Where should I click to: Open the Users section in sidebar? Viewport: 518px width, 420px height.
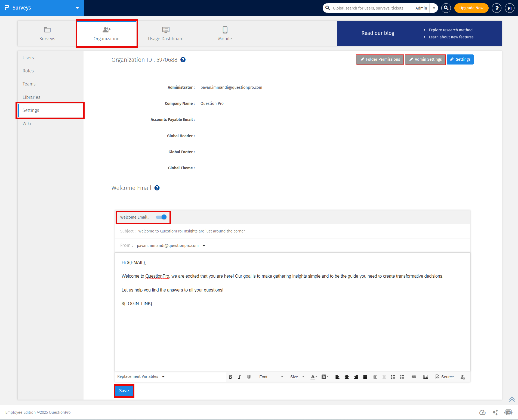(x=28, y=58)
